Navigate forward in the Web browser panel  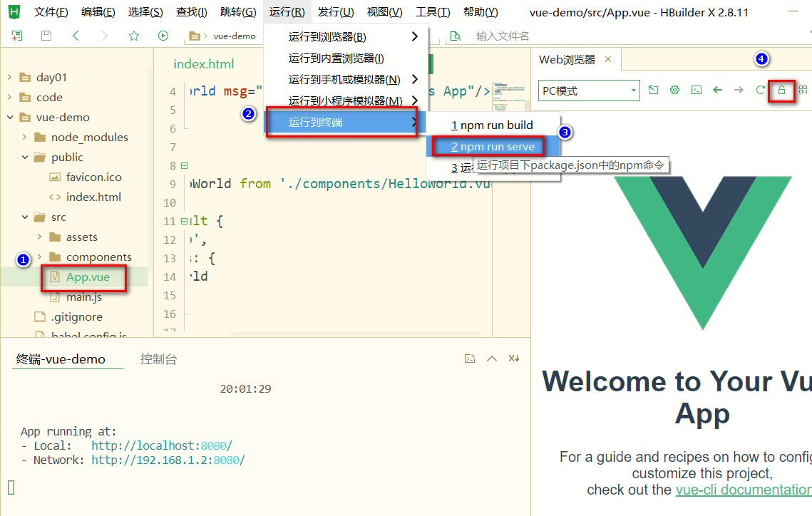pyautogui.click(x=739, y=90)
